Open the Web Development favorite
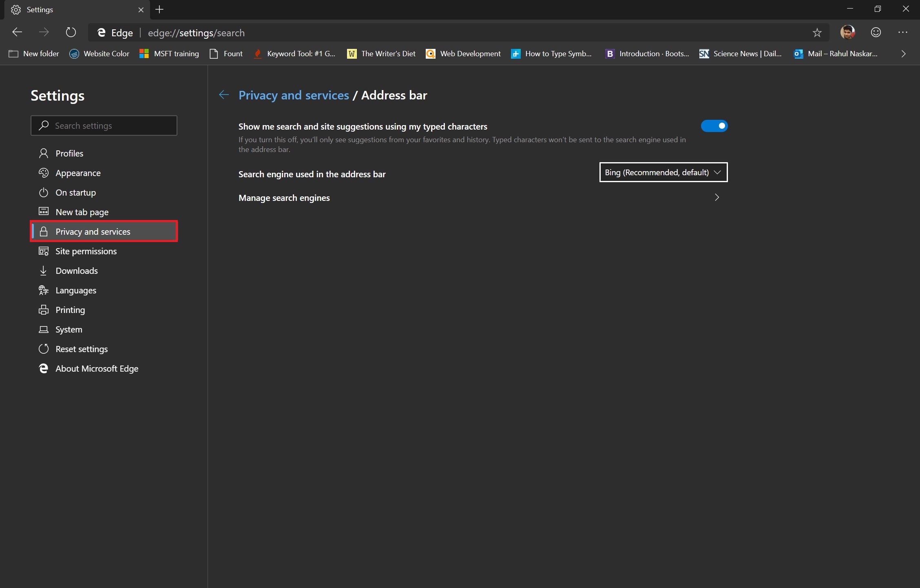Image resolution: width=920 pixels, height=588 pixels. (x=463, y=53)
